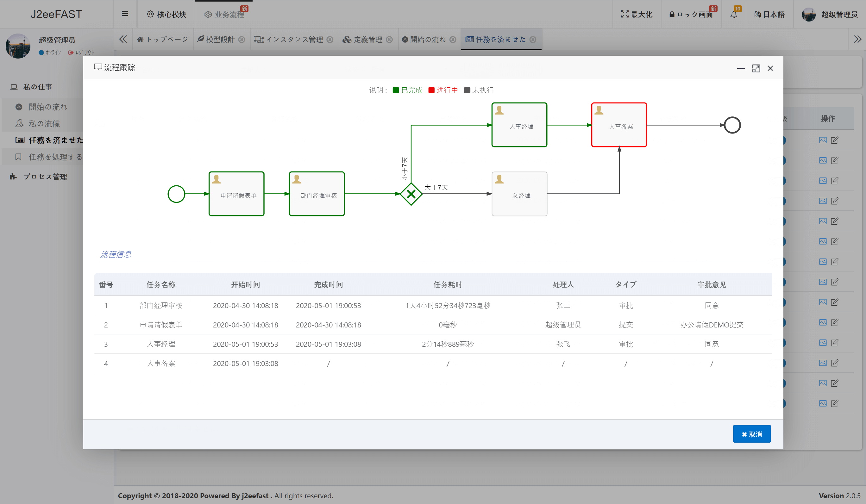866x504 pixels.
Task: Close the 模型設計 tab
Action: 242,40
